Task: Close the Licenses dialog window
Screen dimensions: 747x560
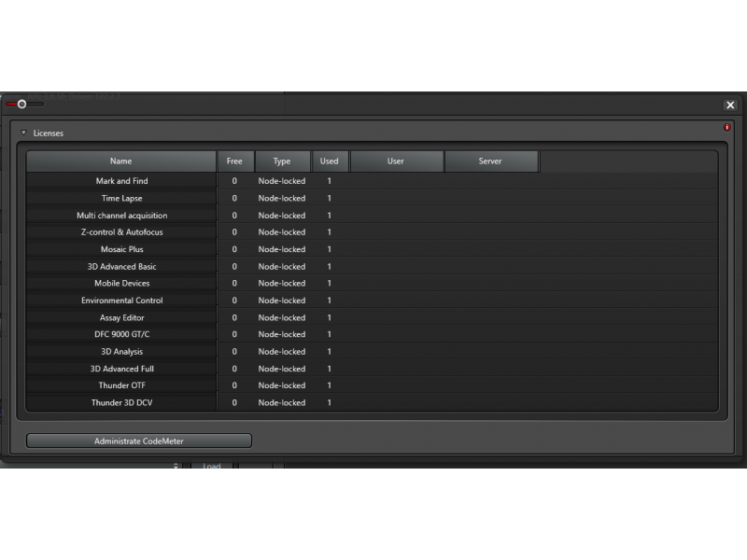Action: (x=730, y=105)
